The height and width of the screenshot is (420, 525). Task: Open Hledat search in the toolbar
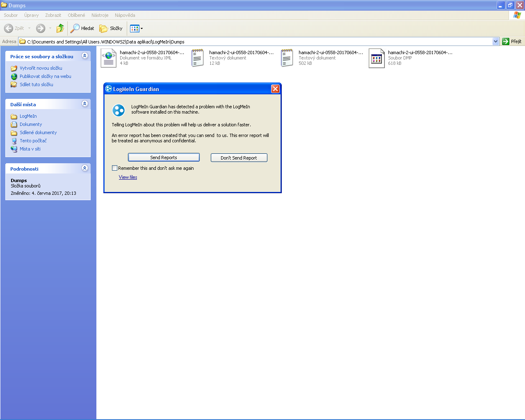[82, 28]
